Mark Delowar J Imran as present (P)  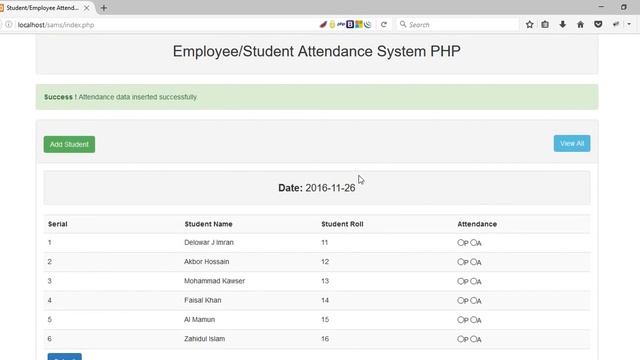pos(460,242)
